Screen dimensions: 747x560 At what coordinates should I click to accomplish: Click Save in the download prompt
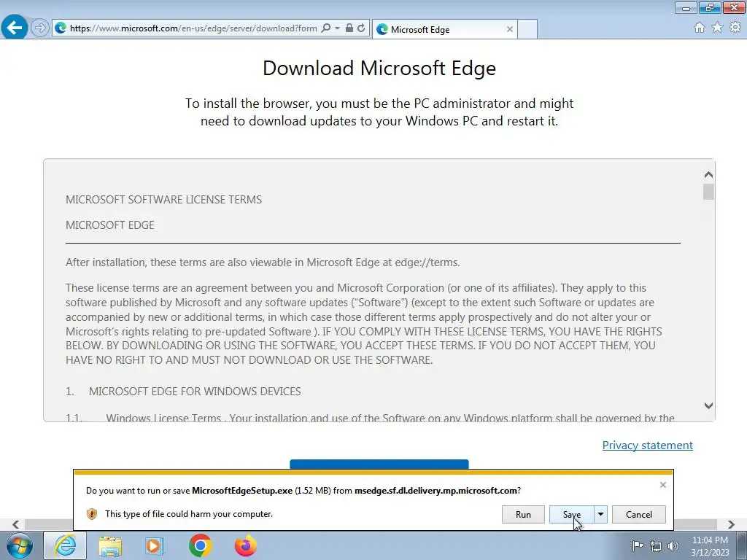572,514
